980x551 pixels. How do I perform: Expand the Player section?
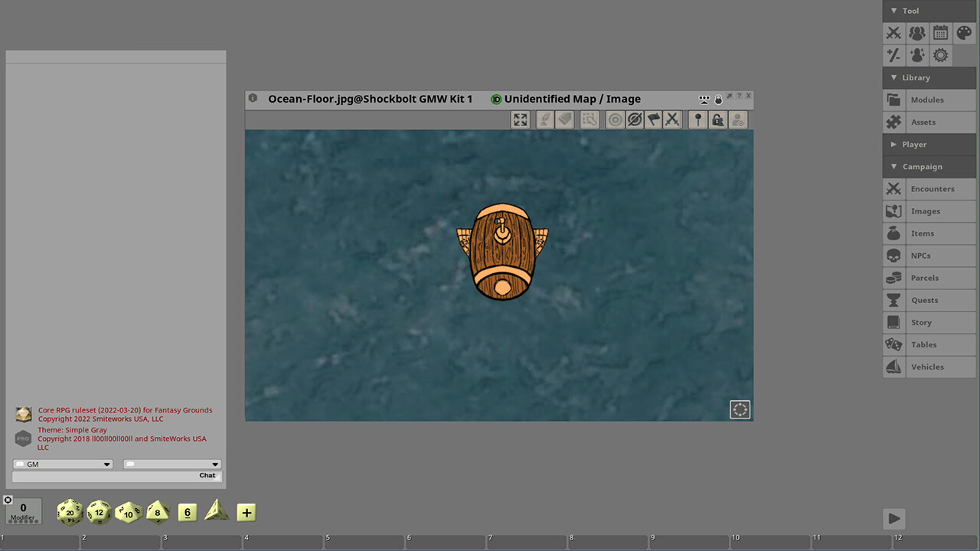[893, 144]
